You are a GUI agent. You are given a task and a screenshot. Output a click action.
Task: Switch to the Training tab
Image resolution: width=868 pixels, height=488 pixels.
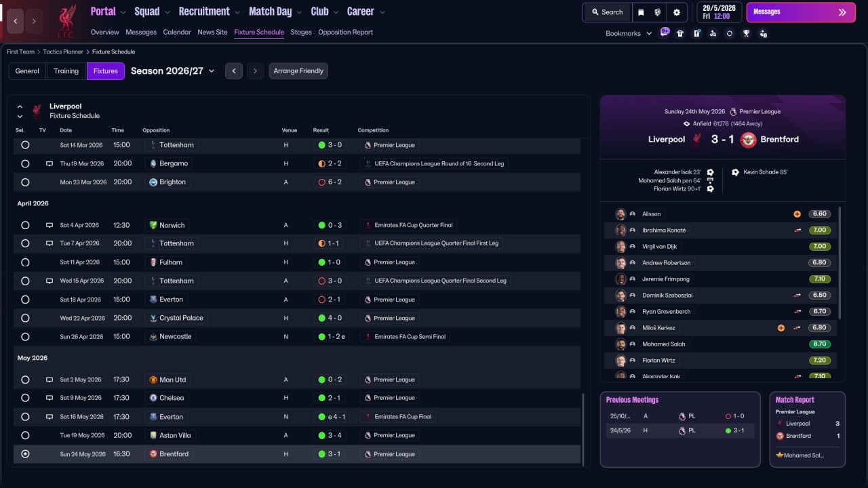tap(66, 71)
